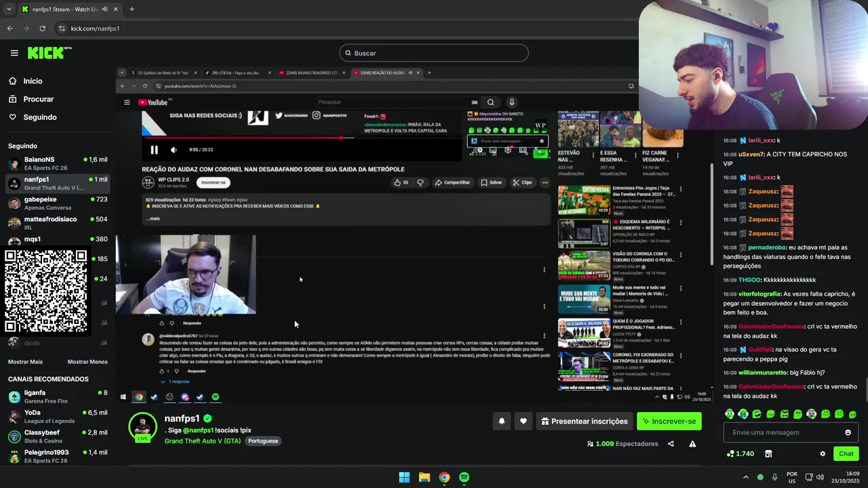Click the live stream video player
The height and width of the screenshot is (488, 868).
pos(416,235)
